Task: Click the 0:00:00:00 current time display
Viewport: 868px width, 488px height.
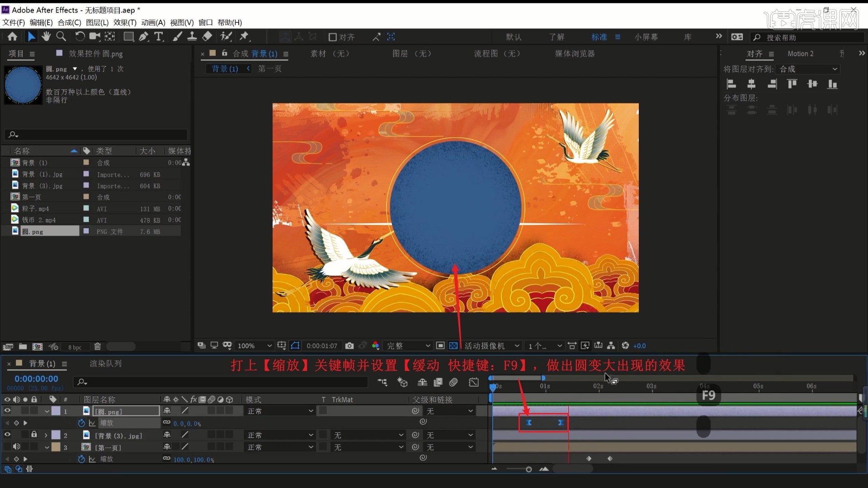Action: click(36, 379)
